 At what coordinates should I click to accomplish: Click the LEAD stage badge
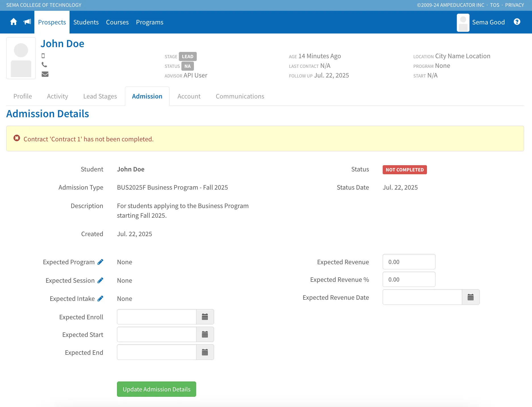pyautogui.click(x=188, y=56)
